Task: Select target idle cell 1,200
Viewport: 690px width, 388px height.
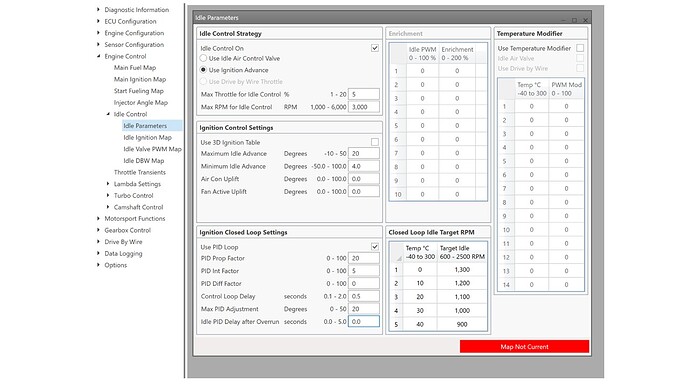Action: (x=462, y=283)
